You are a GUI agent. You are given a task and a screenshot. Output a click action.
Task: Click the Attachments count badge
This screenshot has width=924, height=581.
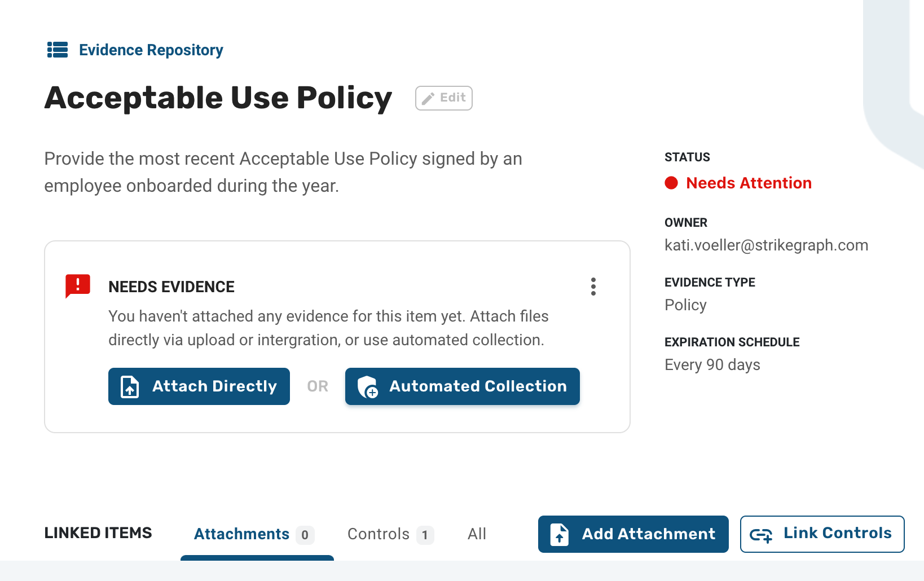[305, 535]
